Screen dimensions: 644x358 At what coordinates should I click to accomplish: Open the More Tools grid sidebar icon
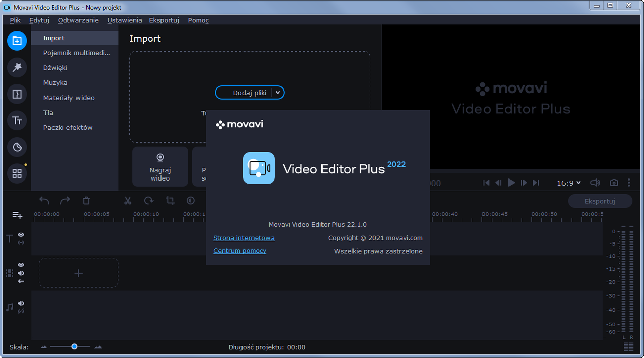[x=17, y=173]
